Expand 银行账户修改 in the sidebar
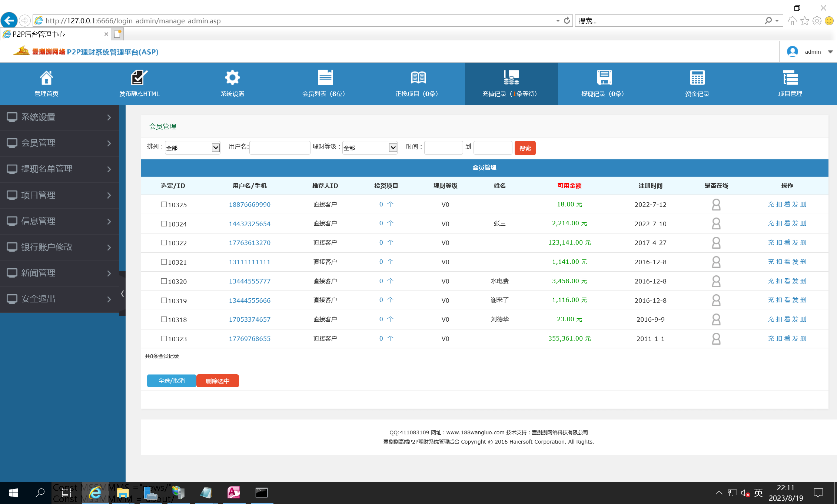Image resolution: width=837 pixels, height=504 pixels. tap(60, 247)
